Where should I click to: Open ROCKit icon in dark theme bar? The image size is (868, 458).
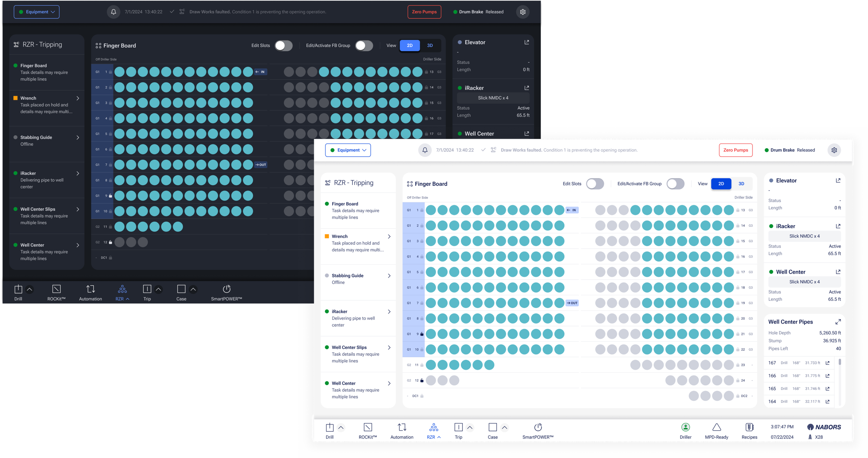56,289
